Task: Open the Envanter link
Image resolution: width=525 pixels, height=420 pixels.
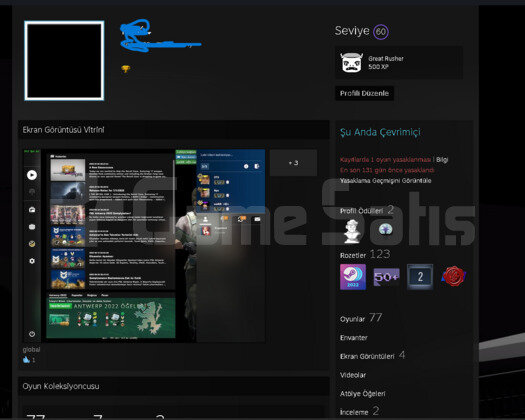Action: click(354, 338)
